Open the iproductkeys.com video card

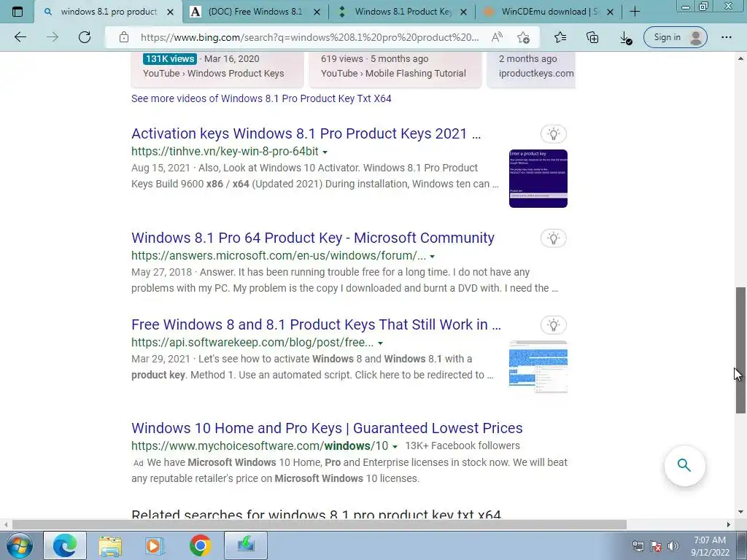click(x=532, y=69)
